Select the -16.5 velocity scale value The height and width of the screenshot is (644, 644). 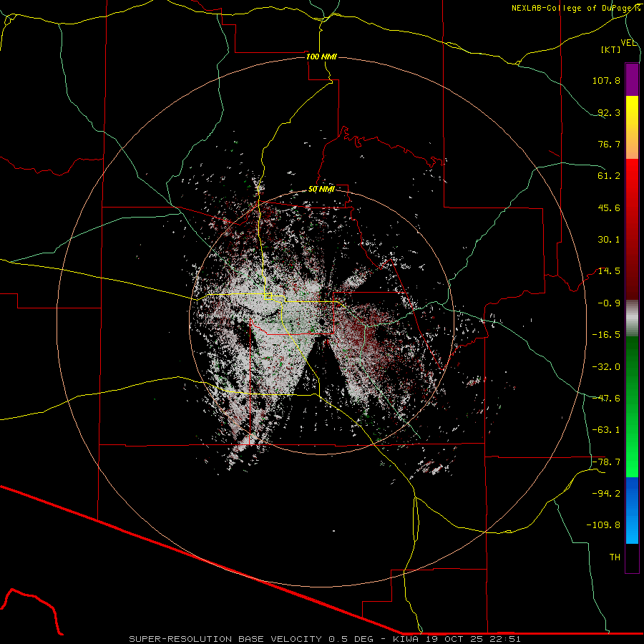tap(606, 335)
